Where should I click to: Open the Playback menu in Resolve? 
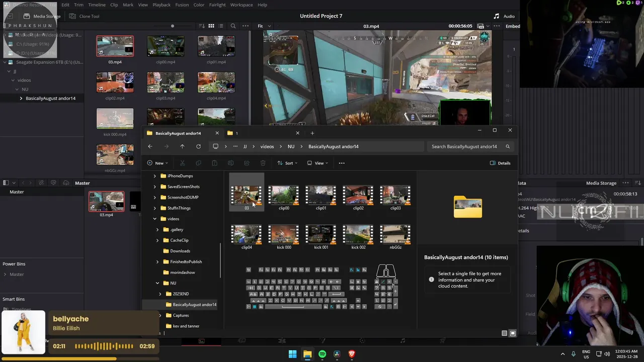click(x=162, y=5)
